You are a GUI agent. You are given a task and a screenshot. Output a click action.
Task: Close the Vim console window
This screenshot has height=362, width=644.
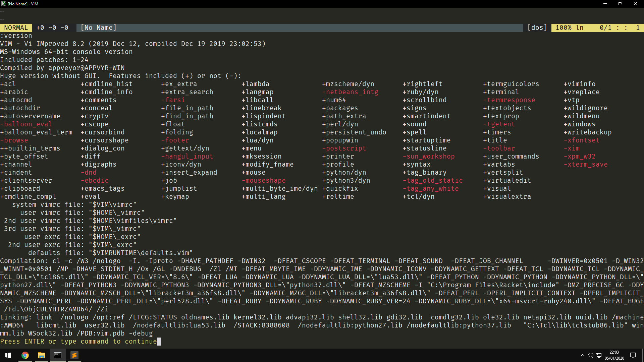635,4
